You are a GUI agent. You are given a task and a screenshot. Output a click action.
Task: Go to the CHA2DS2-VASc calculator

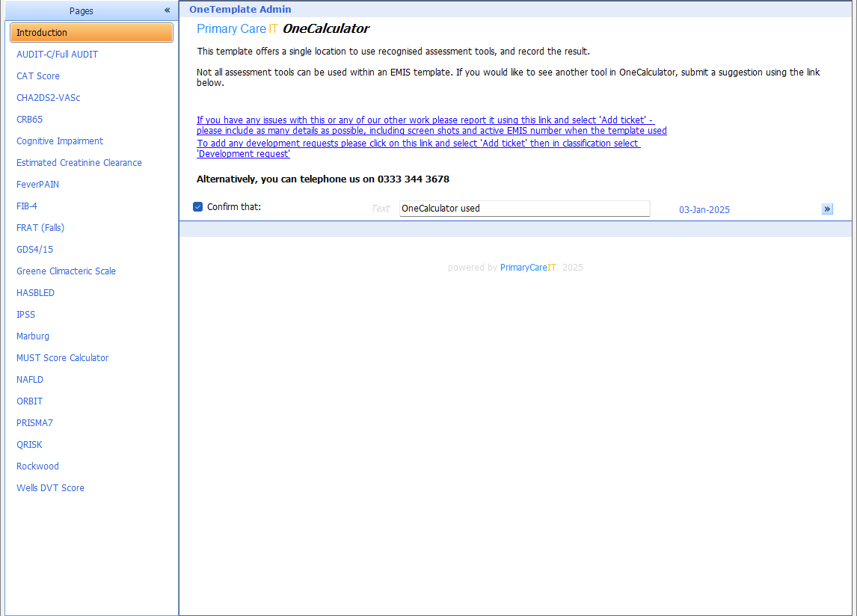[x=49, y=98]
